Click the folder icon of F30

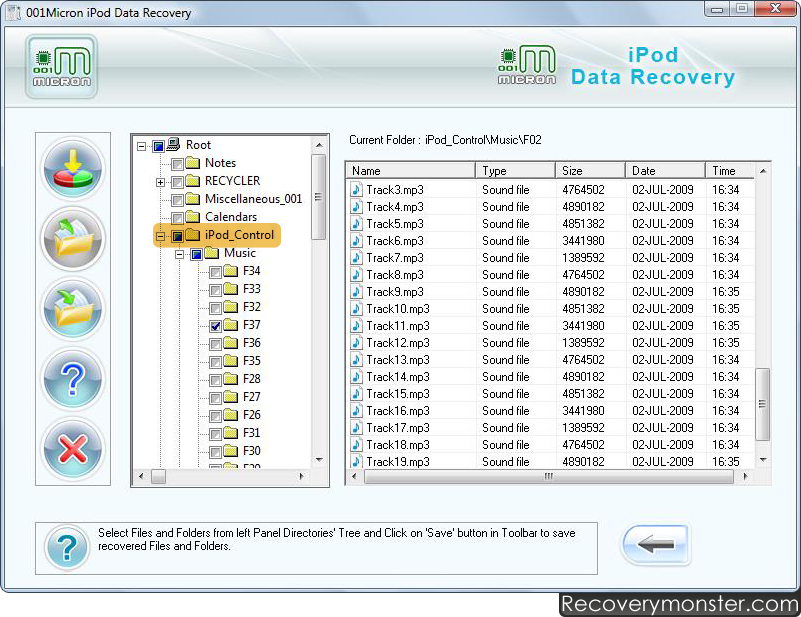[x=231, y=451]
